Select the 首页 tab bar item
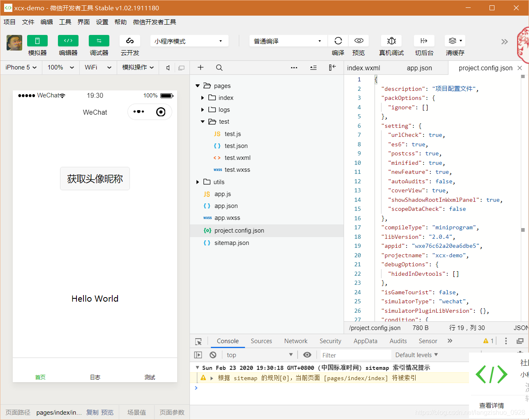 (40, 377)
